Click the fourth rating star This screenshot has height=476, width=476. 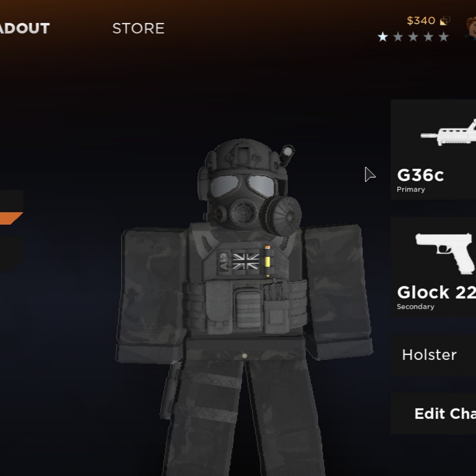[428, 36]
